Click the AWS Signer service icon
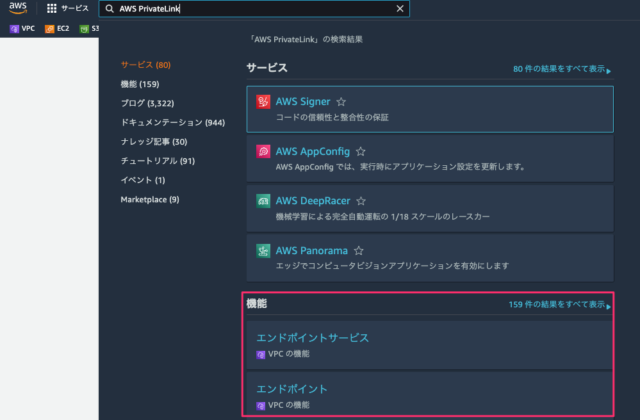Image resolution: width=640 pixels, height=420 pixels. point(263,102)
